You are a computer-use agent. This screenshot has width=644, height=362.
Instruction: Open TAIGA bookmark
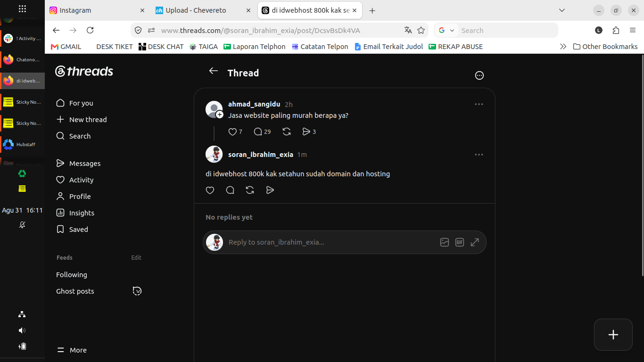(204, 47)
